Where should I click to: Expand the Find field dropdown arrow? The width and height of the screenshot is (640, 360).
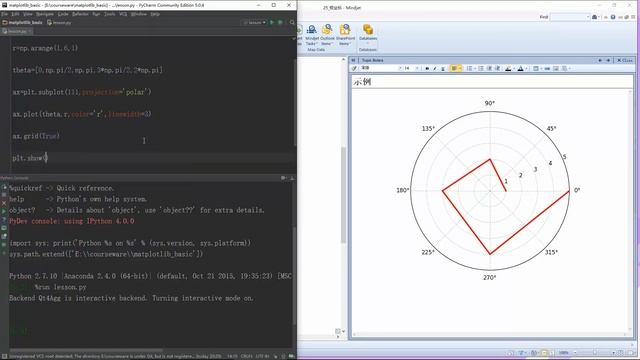pyautogui.click(x=588, y=17)
